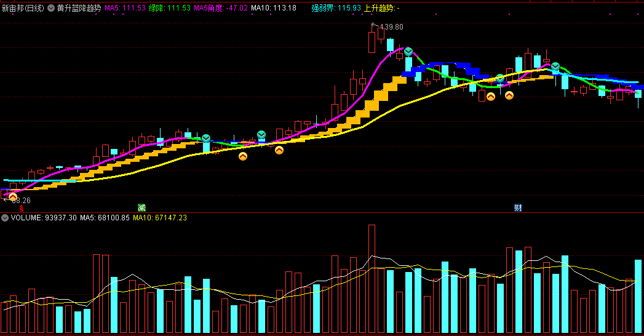Viewport: 644px width, 336px height.
Task: Click the yellow MA10: 67147.23 volume value
Action: (x=160, y=218)
